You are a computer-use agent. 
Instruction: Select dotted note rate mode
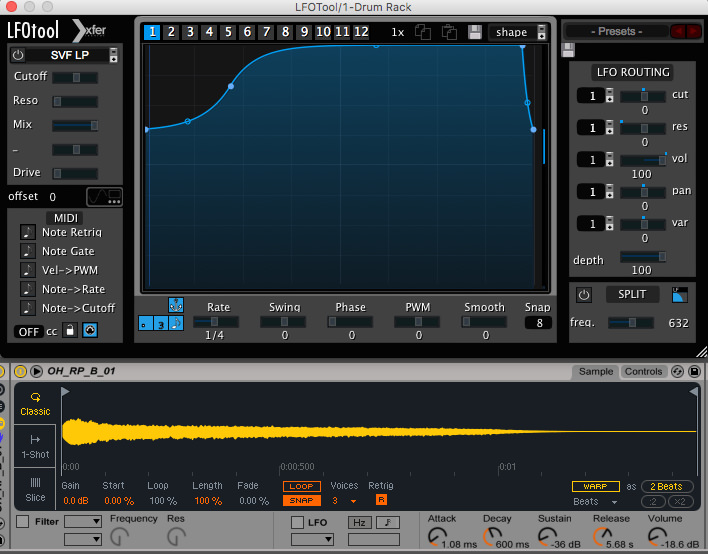tap(145, 323)
